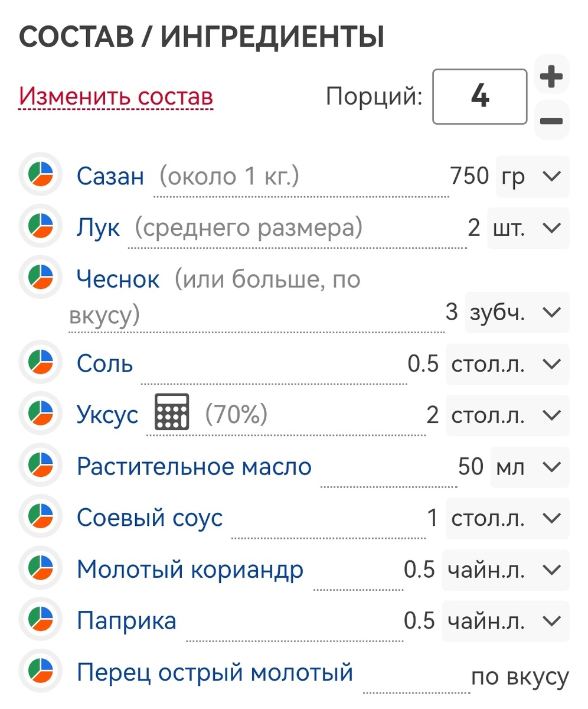Select the СОСТАВ / ИНГРЕДИЕНТЫ heading

202,37
